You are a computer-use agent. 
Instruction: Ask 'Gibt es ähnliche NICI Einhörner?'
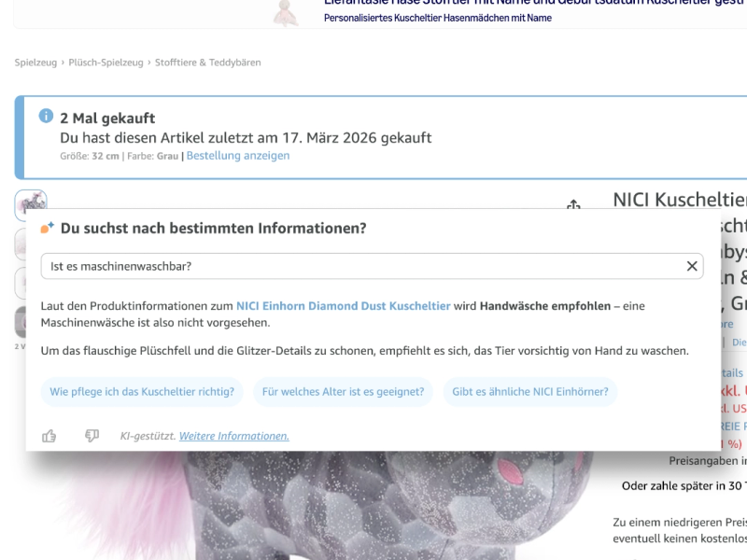coord(530,391)
